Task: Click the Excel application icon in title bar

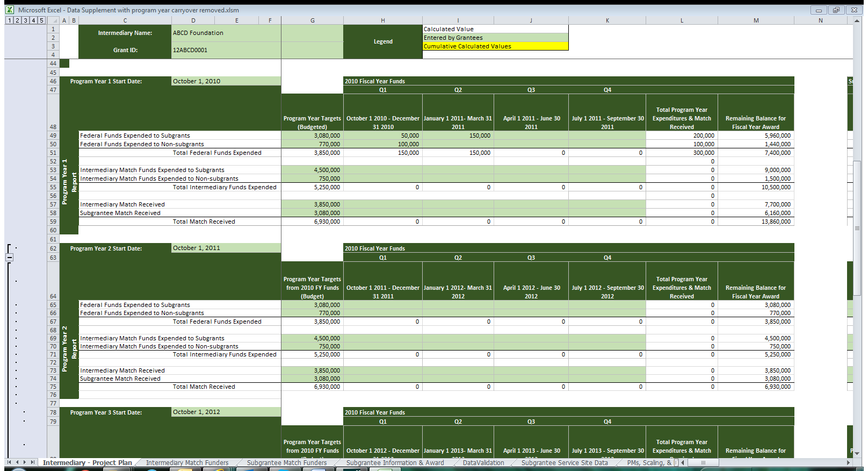Action: click(x=10, y=10)
